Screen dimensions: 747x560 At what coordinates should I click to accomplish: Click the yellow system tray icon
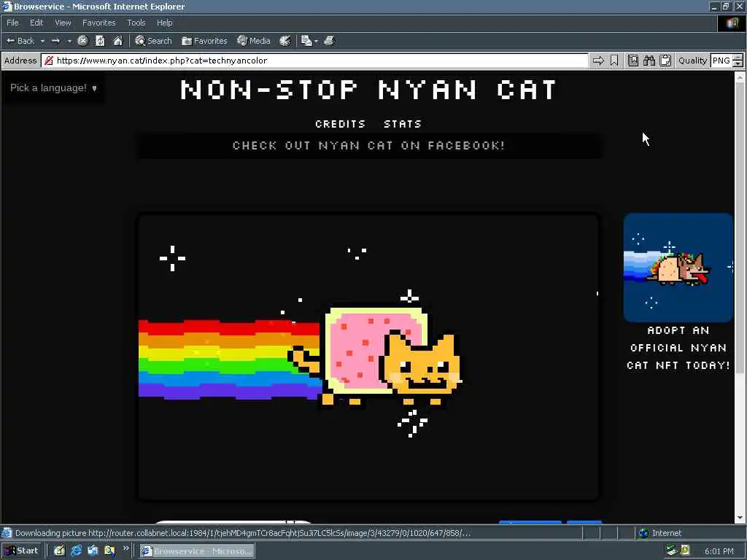point(685,551)
